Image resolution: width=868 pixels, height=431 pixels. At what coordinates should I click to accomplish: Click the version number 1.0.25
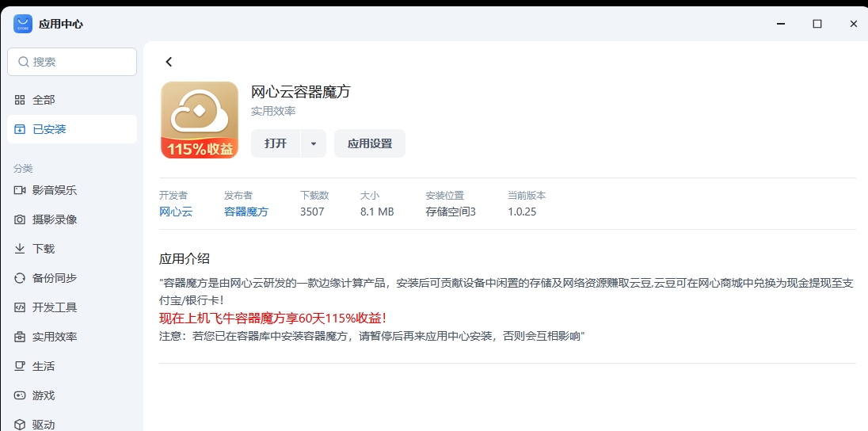pos(522,212)
